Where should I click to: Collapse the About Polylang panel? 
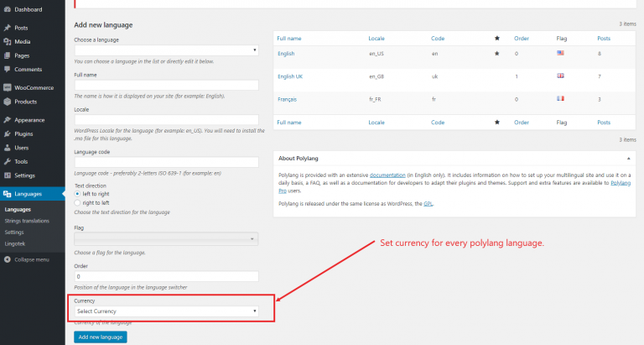[628, 159]
